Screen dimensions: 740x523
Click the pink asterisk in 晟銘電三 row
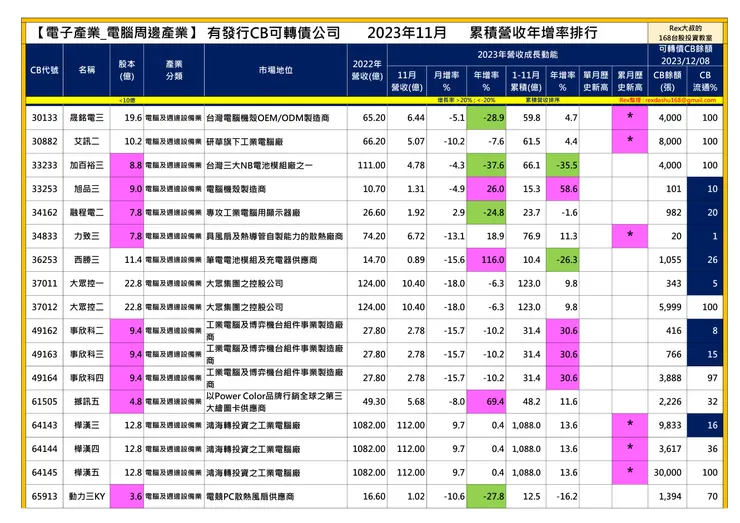[x=630, y=118]
